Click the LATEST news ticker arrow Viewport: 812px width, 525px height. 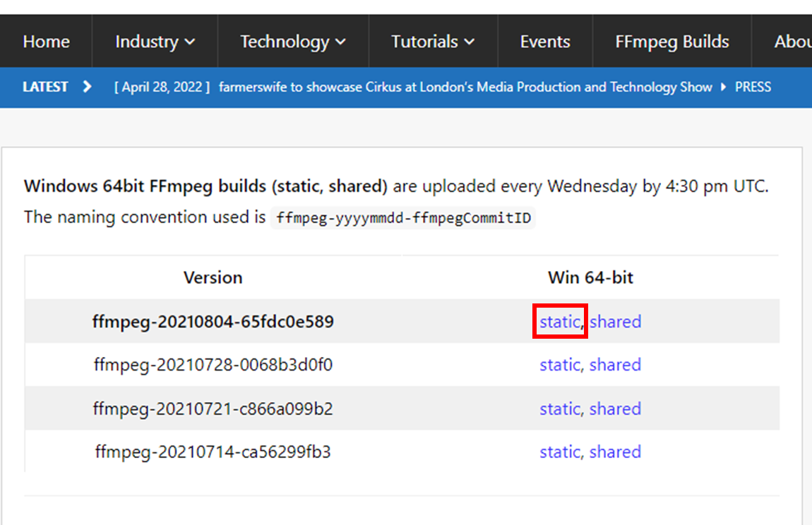click(x=86, y=87)
